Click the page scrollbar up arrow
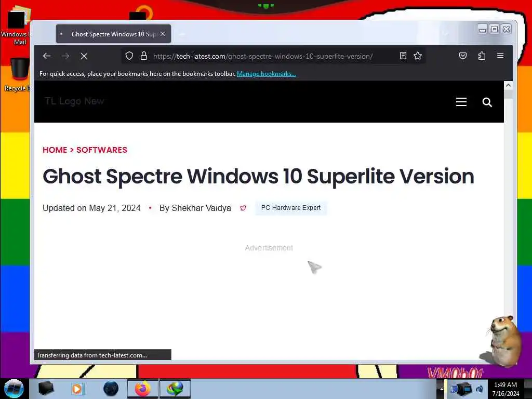 (x=508, y=85)
